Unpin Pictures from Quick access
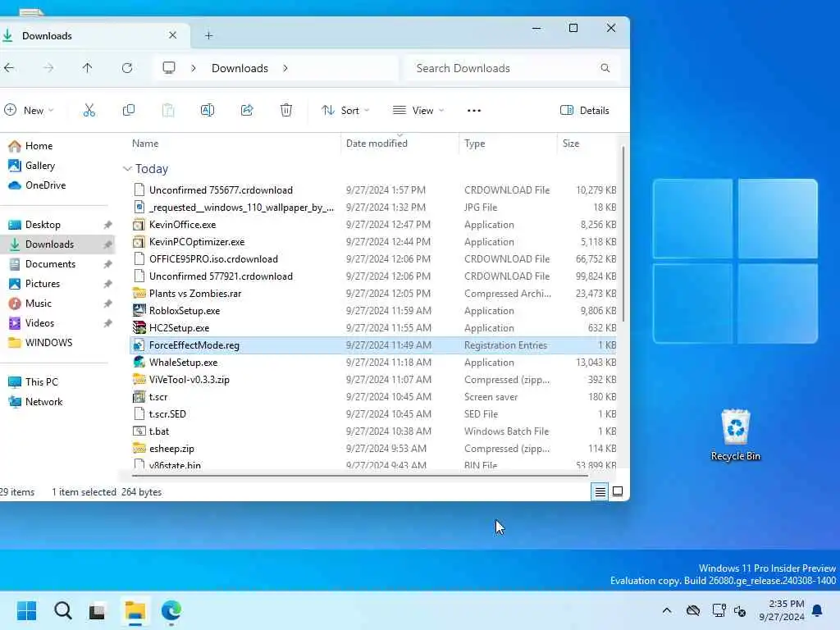840x630 pixels. [x=107, y=284]
